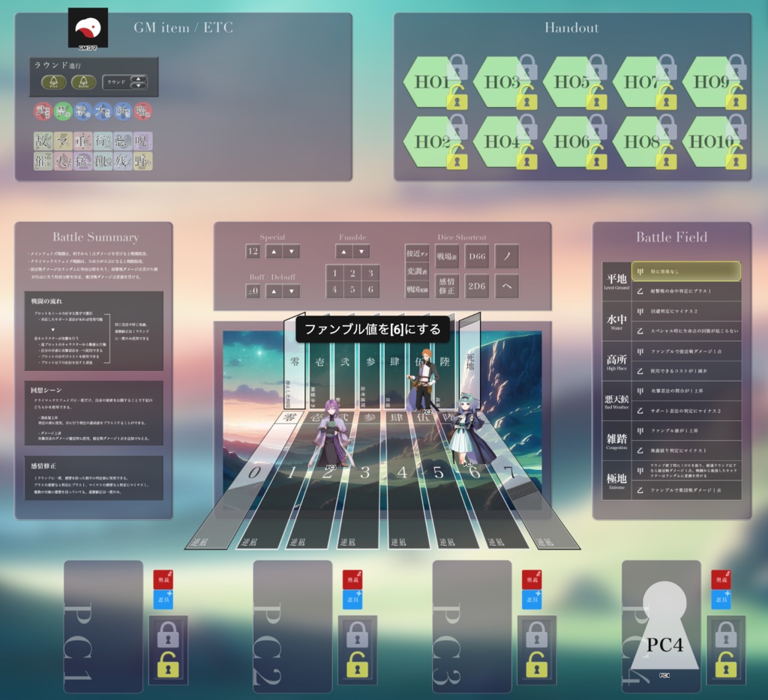Pick the 重 condition tile

click(82, 141)
